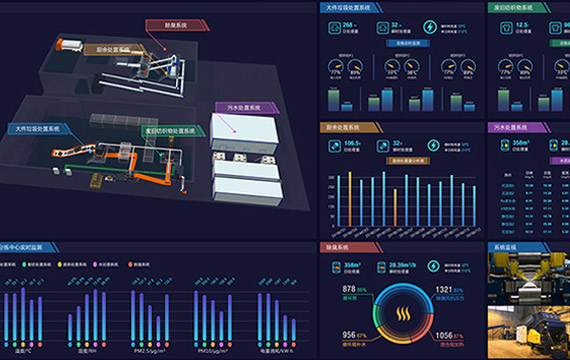
Task: Click the water tank icon beside 358m³ in 污水处置系统
Action: pyautogui.click(x=505, y=145)
